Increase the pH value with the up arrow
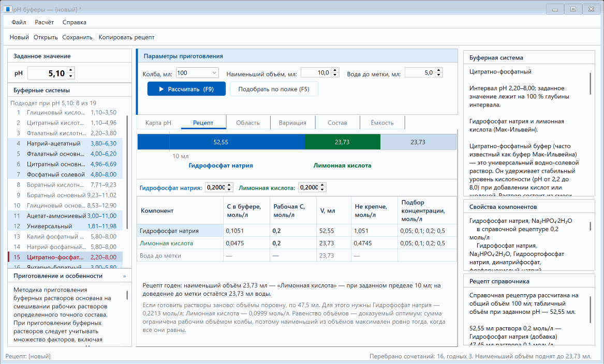 70,70
